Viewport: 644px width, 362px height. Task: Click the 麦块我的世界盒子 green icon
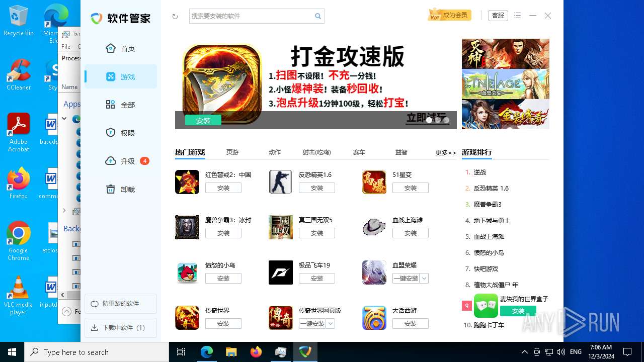pyautogui.click(x=486, y=306)
